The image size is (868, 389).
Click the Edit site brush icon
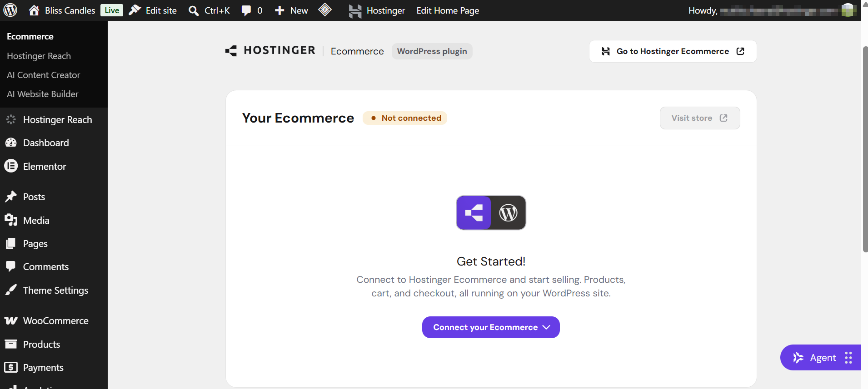(x=135, y=10)
